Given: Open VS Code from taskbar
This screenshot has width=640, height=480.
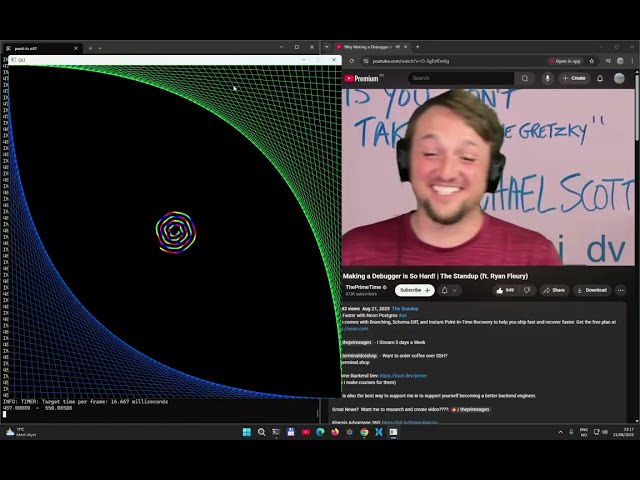Looking at the screenshot, I should [379, 432].
